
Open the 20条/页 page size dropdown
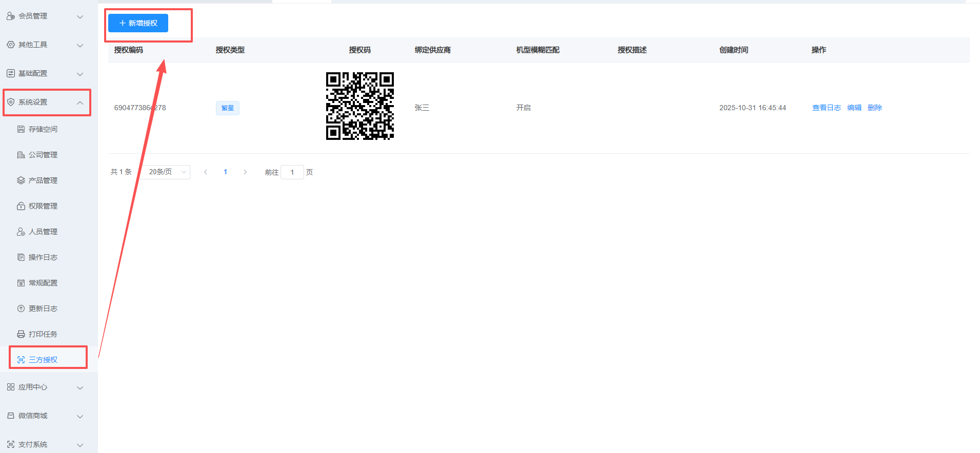click(x=166, y=172)
